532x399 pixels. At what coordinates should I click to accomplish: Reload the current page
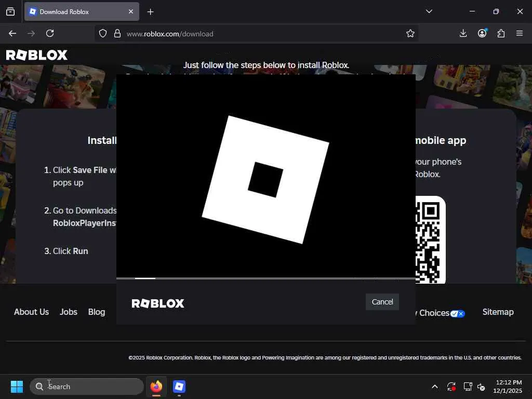[x=50, y=33]
